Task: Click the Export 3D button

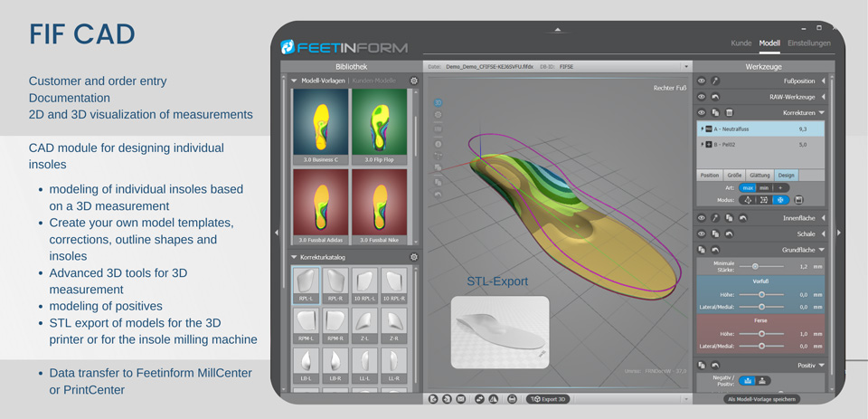Action: tap(548, 398)
